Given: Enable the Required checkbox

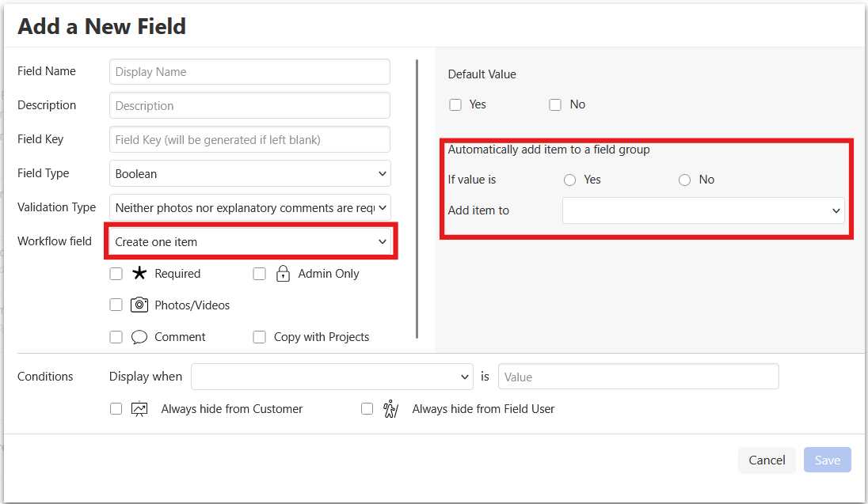Looking at the screenshot, I should tap(116, 274).
